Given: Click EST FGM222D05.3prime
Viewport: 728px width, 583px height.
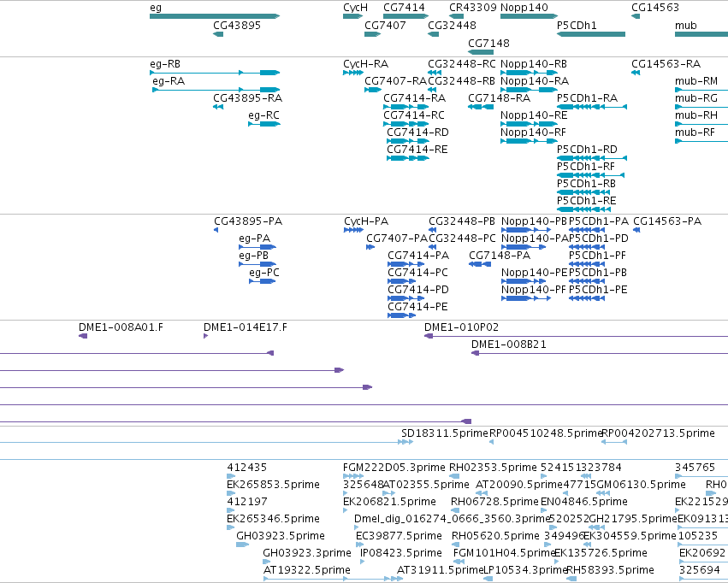Looking at the screenshot, I should 353,476.
